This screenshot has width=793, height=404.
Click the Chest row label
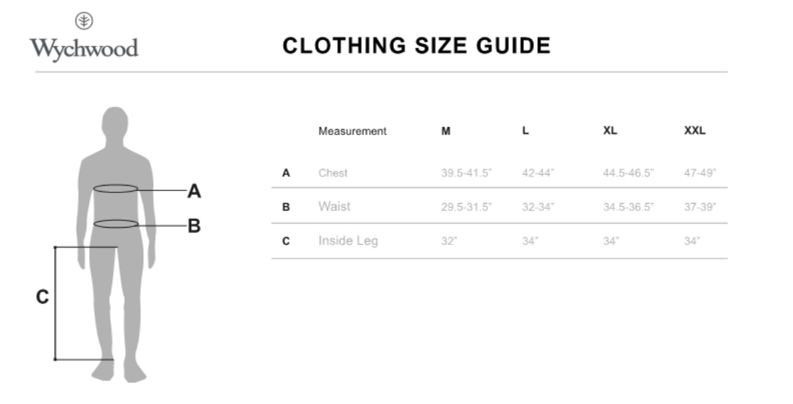point(333,173)
